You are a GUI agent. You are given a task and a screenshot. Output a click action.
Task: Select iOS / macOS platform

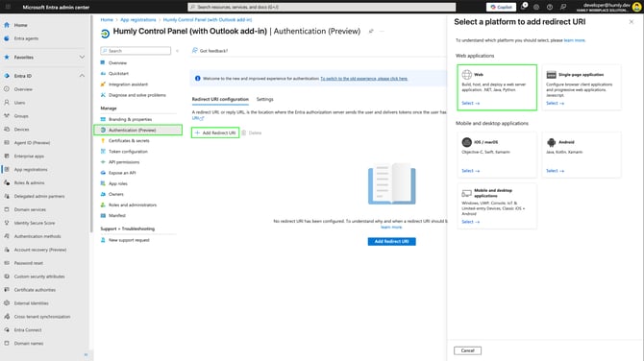(497, 155)
